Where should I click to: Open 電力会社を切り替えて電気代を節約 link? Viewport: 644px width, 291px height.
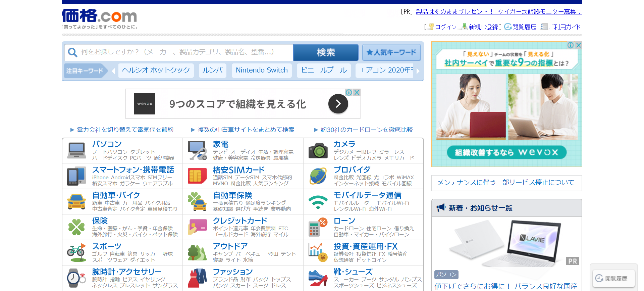point(125,130)
